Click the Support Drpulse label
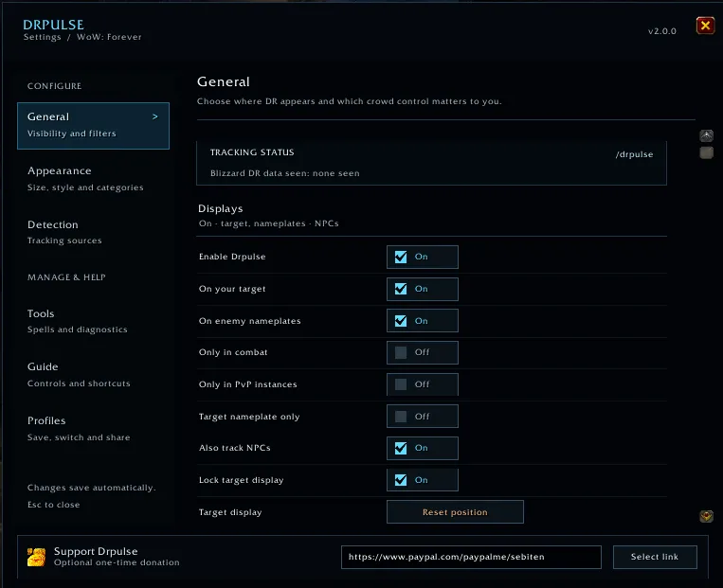This screenshot has height=588, width=723. (x=96, y=551)
